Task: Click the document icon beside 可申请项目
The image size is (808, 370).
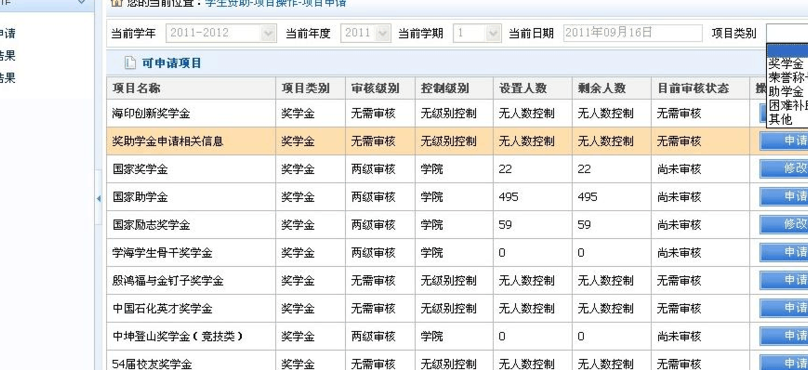Action: tap(130, 63)
